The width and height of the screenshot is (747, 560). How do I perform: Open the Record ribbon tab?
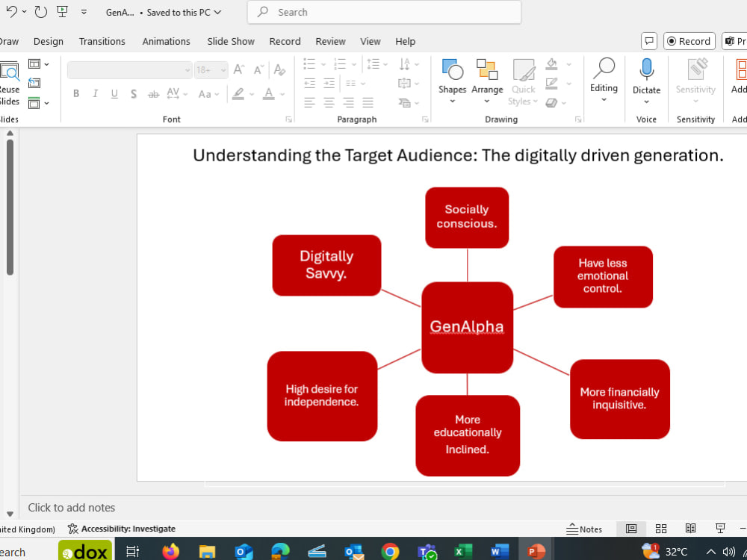(x=285, y=41)
